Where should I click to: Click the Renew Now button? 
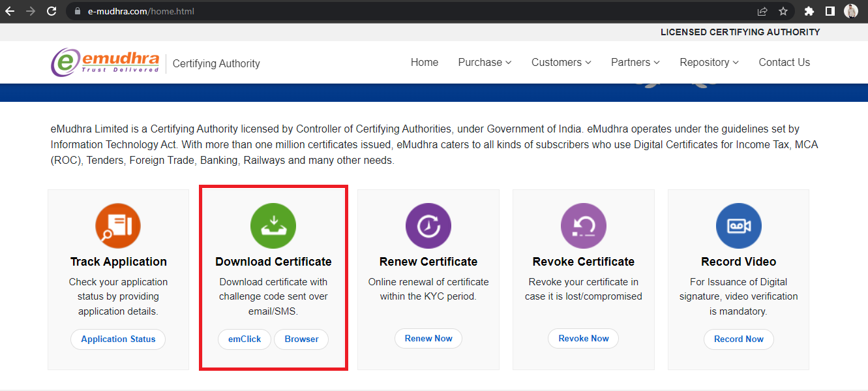click(428, 338)
